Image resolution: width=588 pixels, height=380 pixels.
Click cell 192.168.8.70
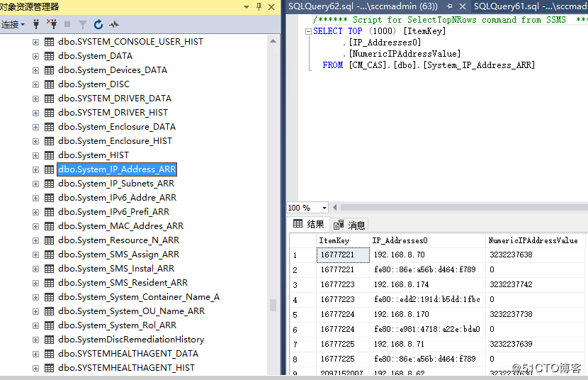(427, 255)
